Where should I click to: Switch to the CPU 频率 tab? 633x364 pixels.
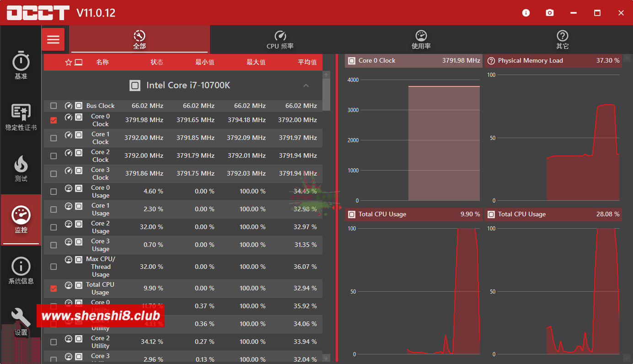(x=280, y=40)
